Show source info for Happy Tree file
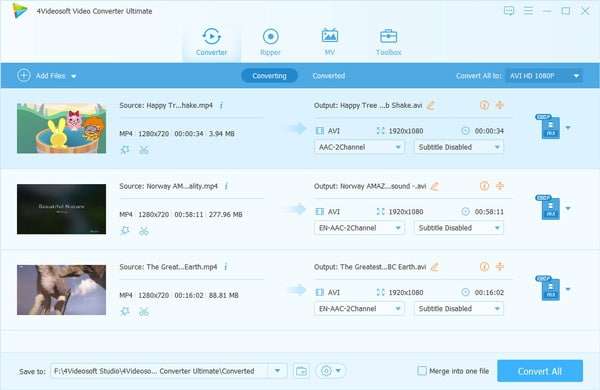Image resolution: width=600 pixels, height=390 pixels. tap(221, 105)
